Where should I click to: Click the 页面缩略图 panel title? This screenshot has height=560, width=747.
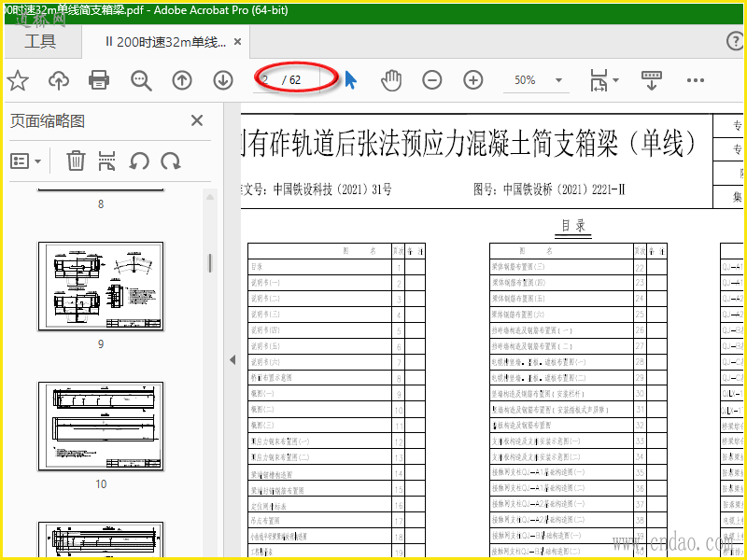pyautogui.click(x=48, y=121)
